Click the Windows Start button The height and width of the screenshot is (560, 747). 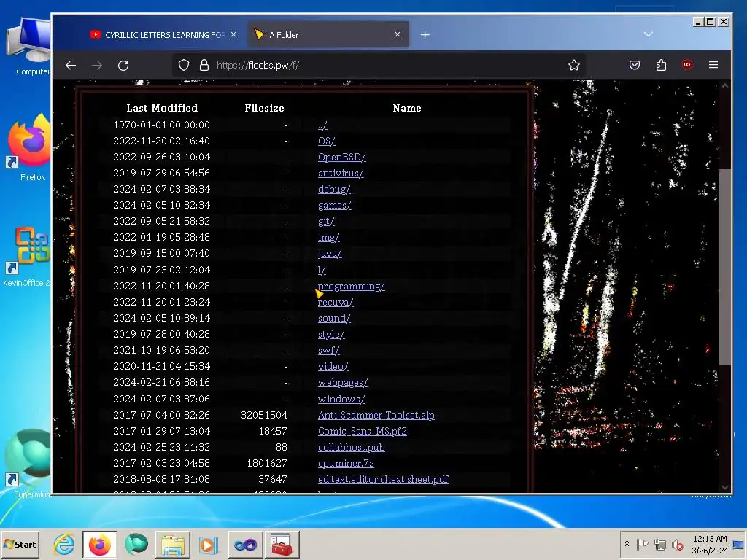[x=20, y=544]
